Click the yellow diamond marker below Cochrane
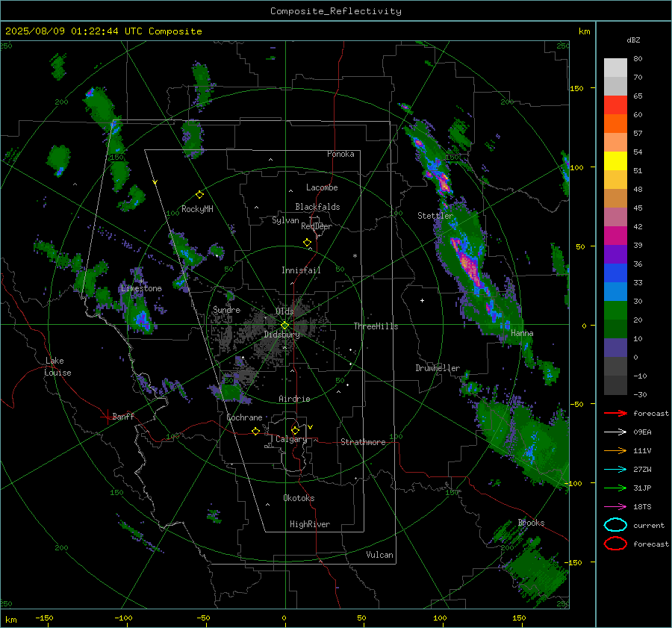 [255, 431]
